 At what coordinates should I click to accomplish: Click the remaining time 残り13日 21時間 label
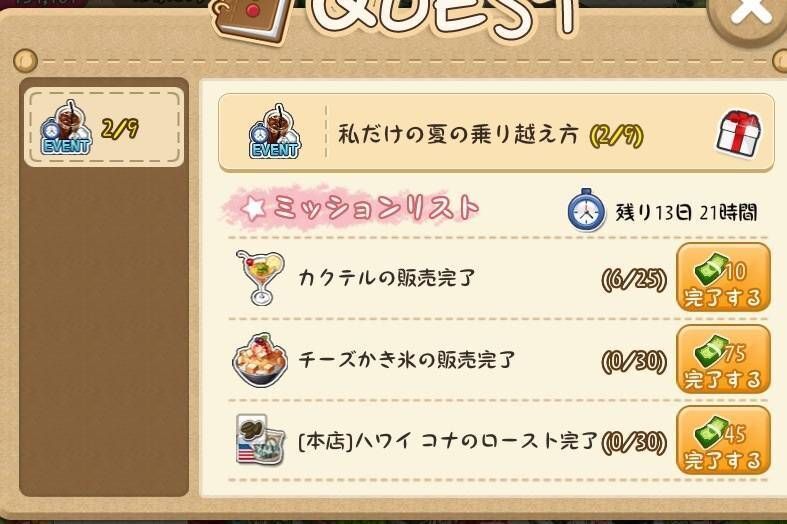pyautogui.click(x=686, y=212)
